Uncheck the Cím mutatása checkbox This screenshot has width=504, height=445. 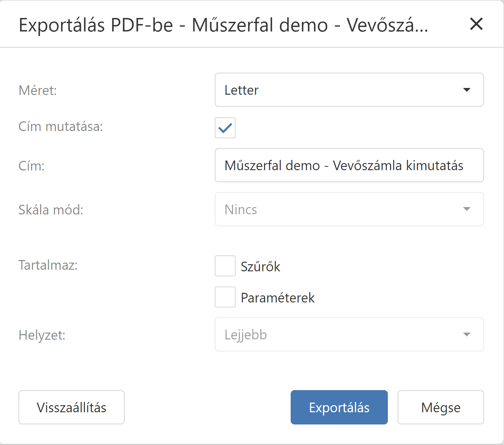point(225,128)
